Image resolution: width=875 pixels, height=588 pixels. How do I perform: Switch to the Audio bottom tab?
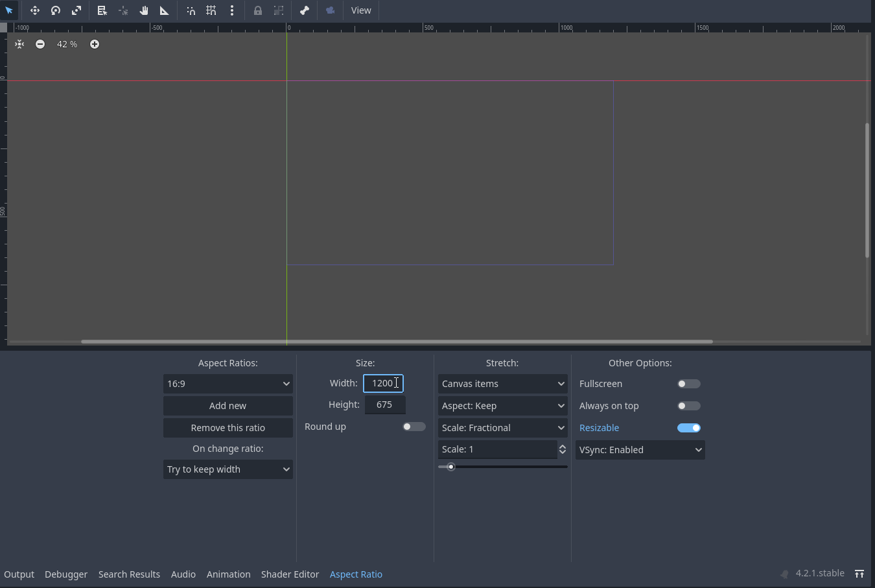(x=183, y=574)
